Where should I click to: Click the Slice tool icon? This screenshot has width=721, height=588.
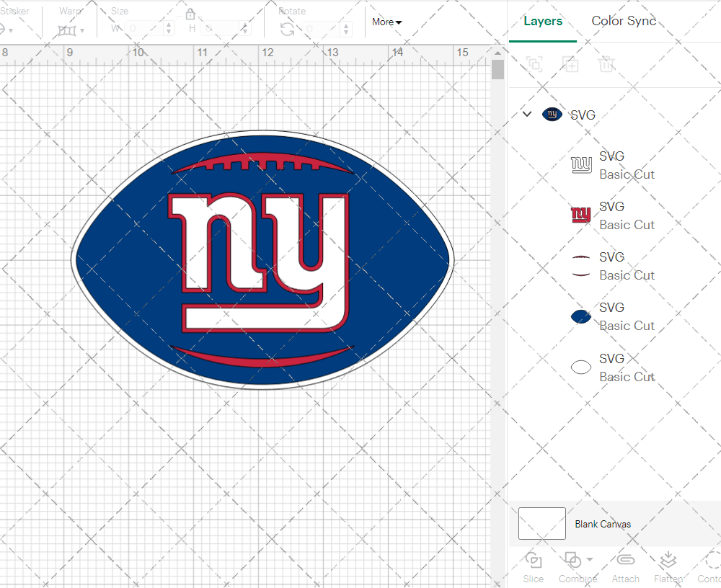pyautogui.click(x=534, y=561)
